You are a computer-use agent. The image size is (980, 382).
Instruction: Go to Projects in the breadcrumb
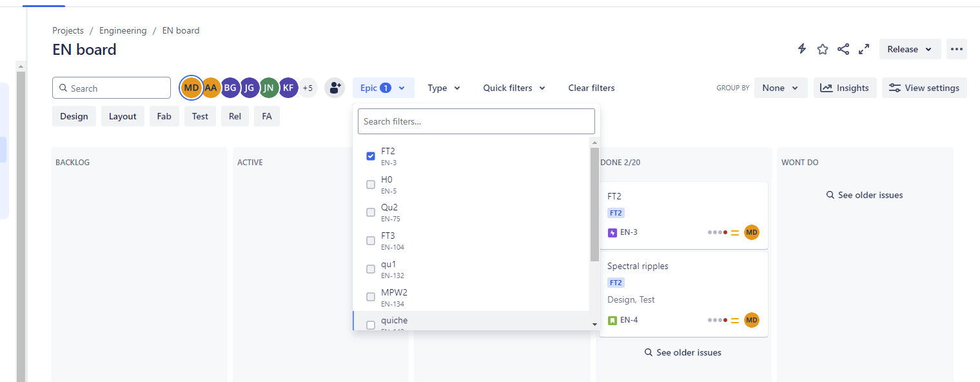click(68, 30)
